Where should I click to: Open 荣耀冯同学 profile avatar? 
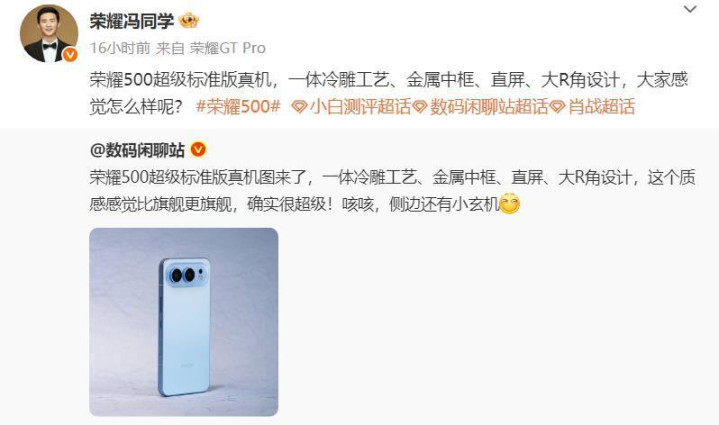[x=49, y=33]
